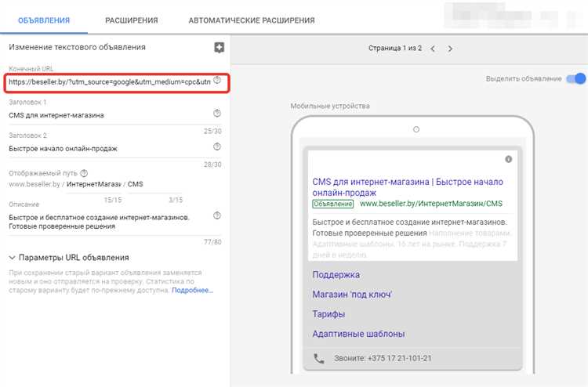Image resolution: width=588 pixels, height=387 pixels.
Task: Open help icon for Заголовок 1
Action: click(217, 113)
